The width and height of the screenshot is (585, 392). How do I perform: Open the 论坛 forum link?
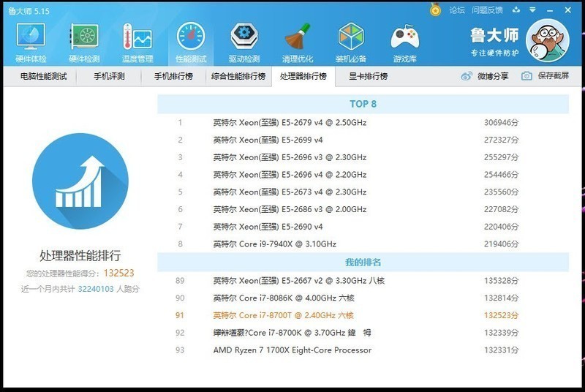tap(456, 10)
